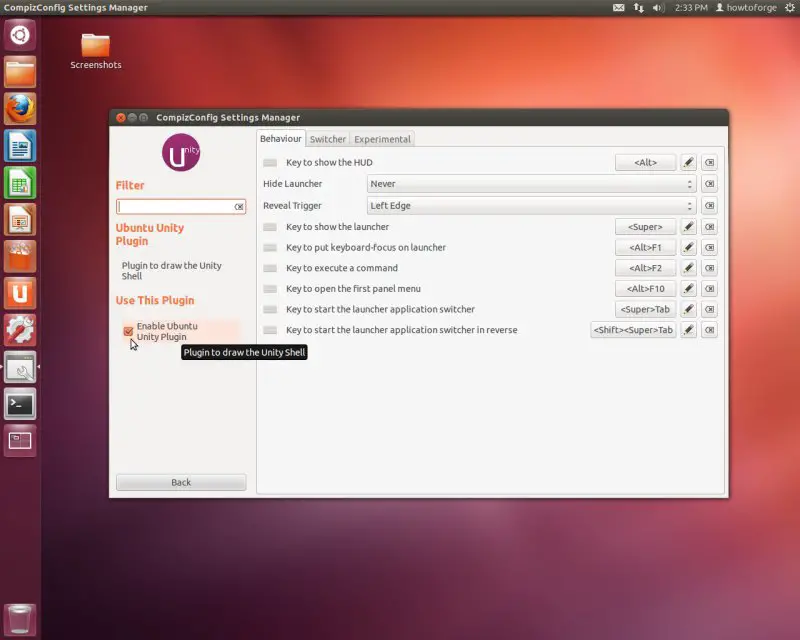Open Hide Launcher dropdown showing Never

click(532, 184)
